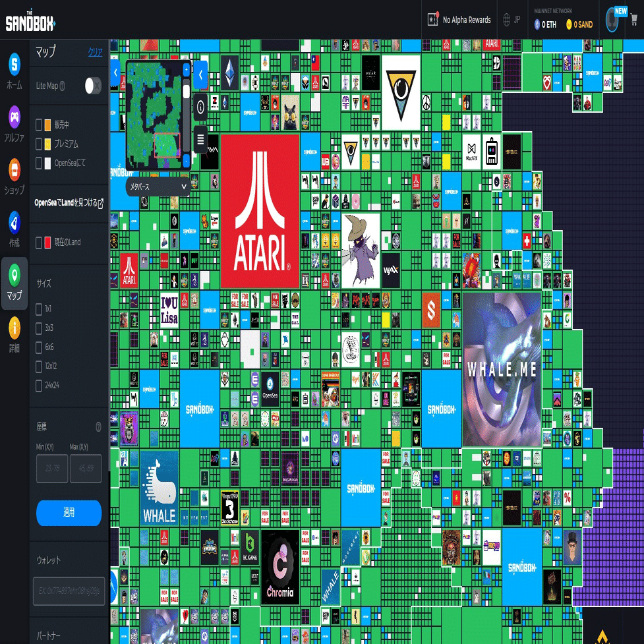Select the purple wizard character estate
The width and height of the screenshot is (644, 644).
pyautogui.click(x=360, y=250)
